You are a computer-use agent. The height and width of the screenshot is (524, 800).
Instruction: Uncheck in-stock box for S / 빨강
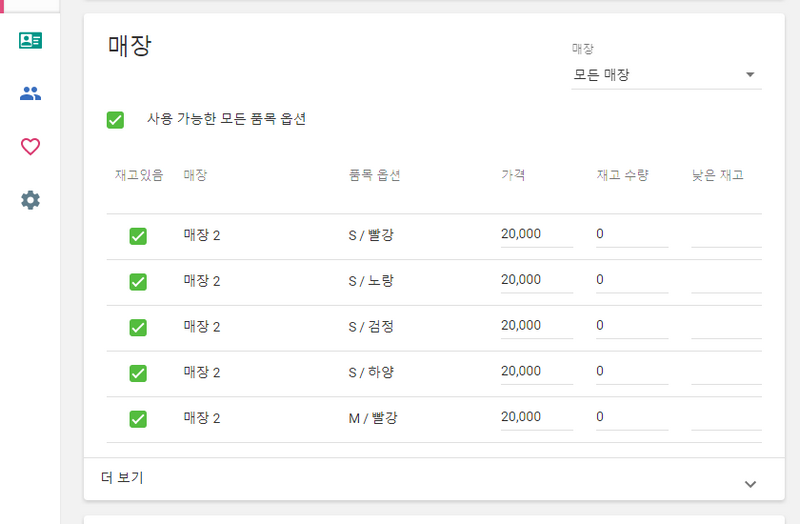[x=138, y=236]
